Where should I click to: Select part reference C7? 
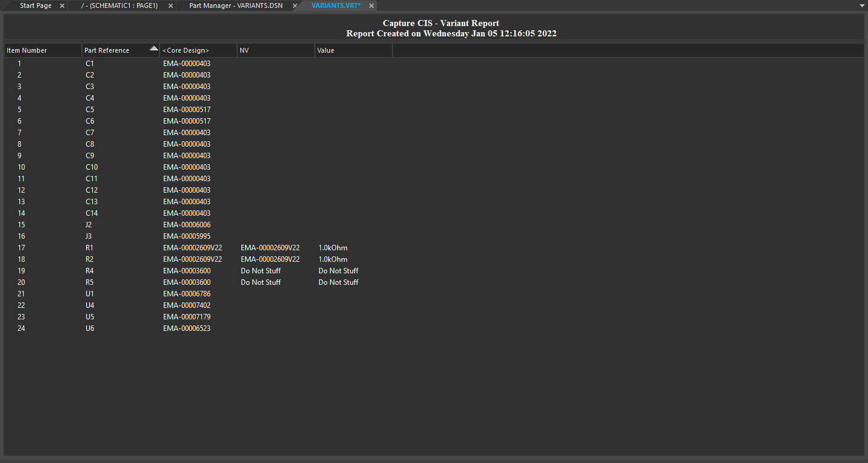point(90,132)
